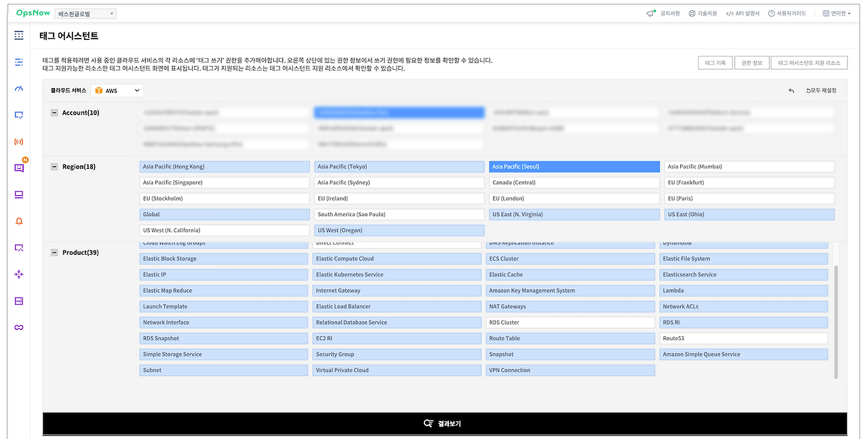The height and width of the screenshot is (439, 868).
Task: Collapse the Account(10) section
Action: pos(54,112)
